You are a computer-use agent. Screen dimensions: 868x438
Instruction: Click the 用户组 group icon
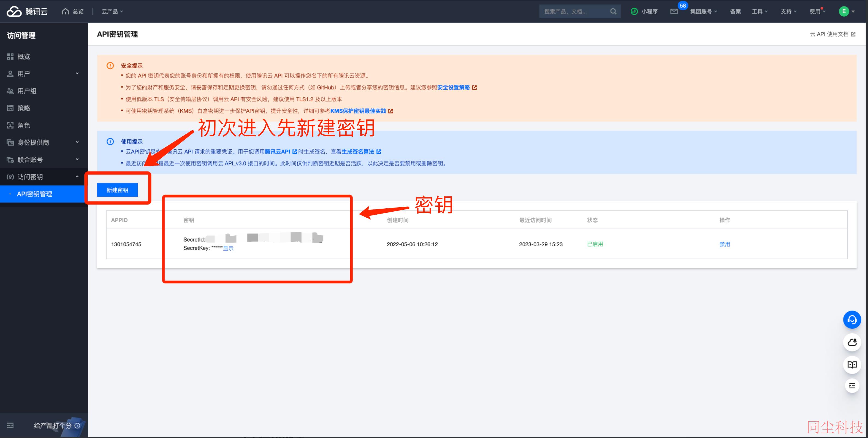click(x=10, y=91)
